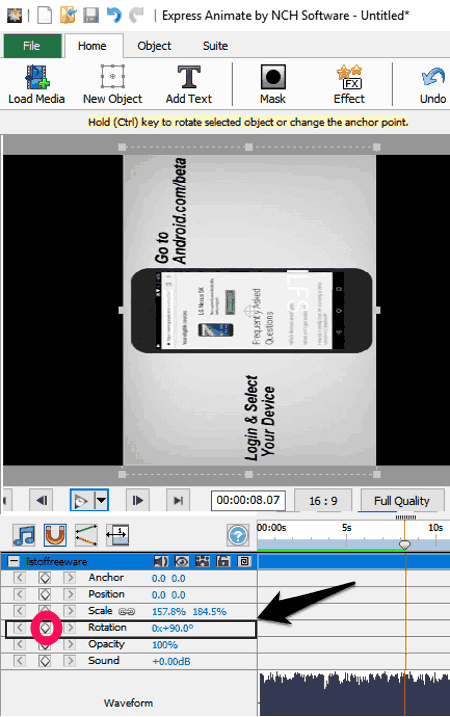Select the Mask tool
Screen dimensions: 450x717
click(x=273, y=85)
